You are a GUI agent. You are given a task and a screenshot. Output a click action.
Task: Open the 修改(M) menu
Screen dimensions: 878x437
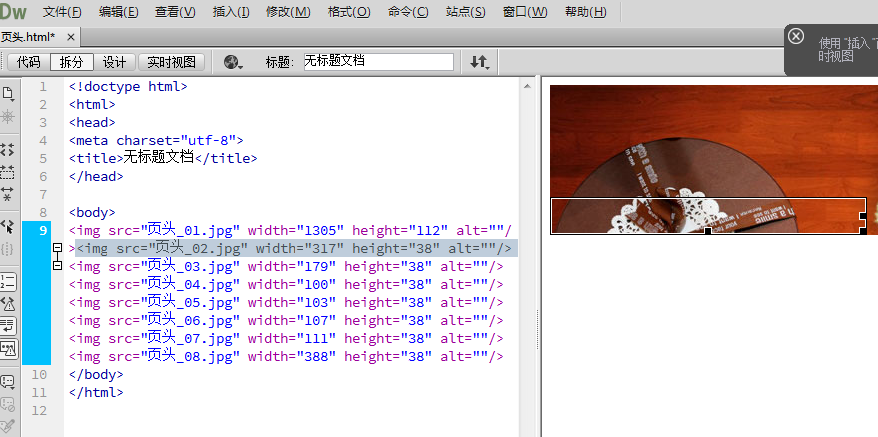pyautogui.click(x=288, y=12)
